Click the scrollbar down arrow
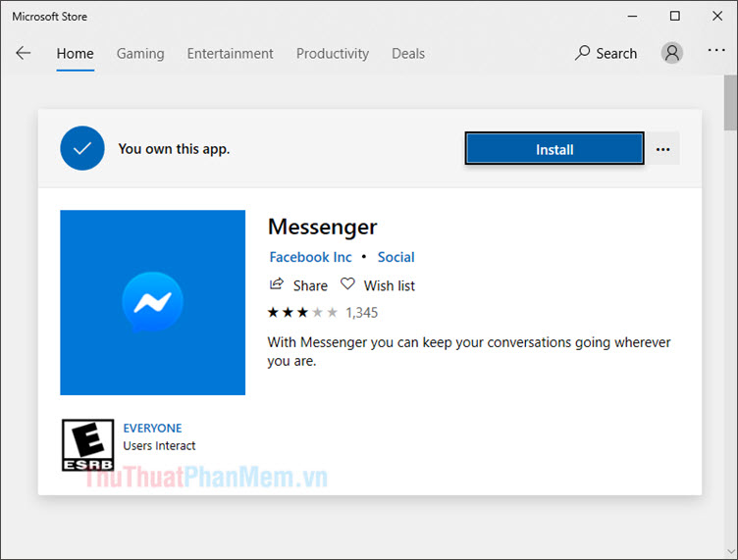This screenshot has width=738, height=560. [x=730, y=552]
